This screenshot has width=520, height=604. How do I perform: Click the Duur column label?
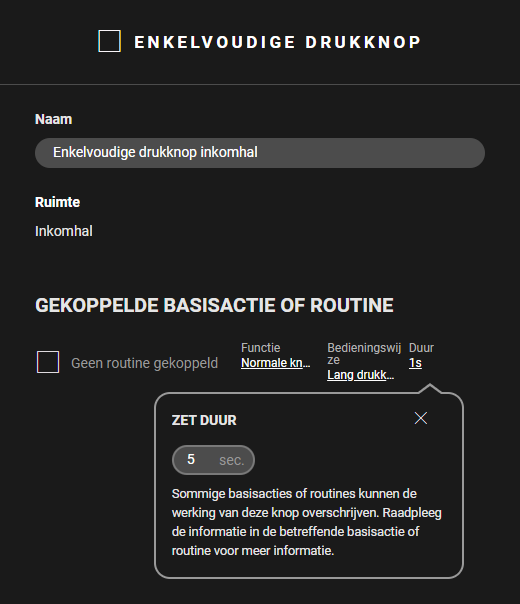(421, 347)
